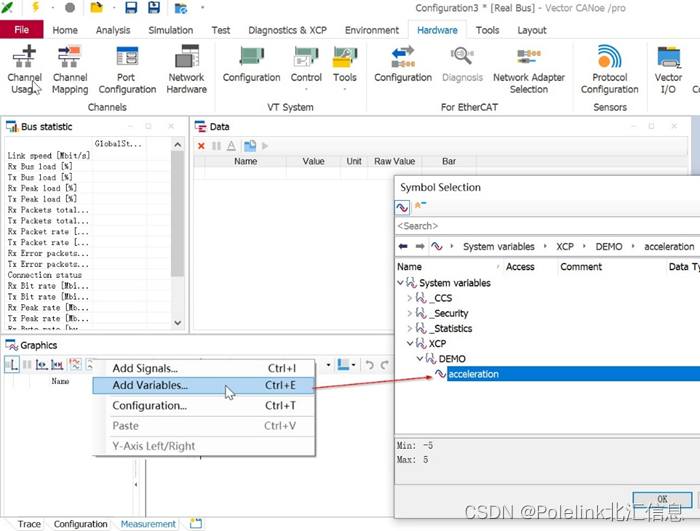Choose Add Variables... from context menu
The height and width of the screenshot is (531, 700).
[204, 385]
